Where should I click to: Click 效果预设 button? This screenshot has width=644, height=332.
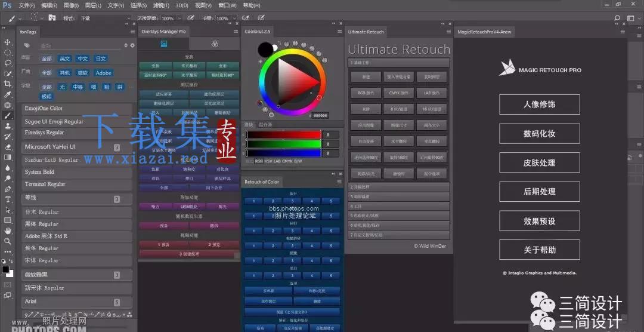pyautogui.click(x=539, y=221)
